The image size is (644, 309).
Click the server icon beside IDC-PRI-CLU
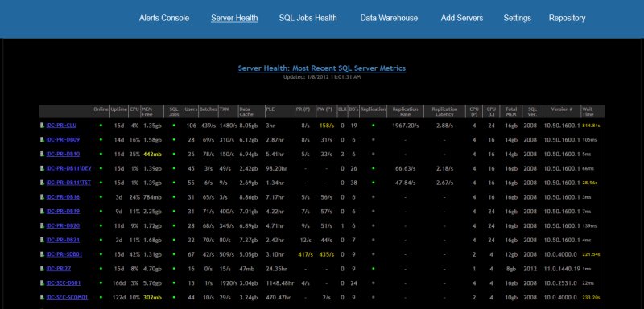point(42,126)
